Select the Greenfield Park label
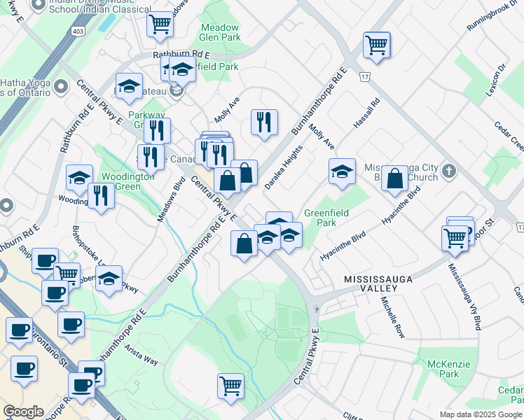 (326, 218)
